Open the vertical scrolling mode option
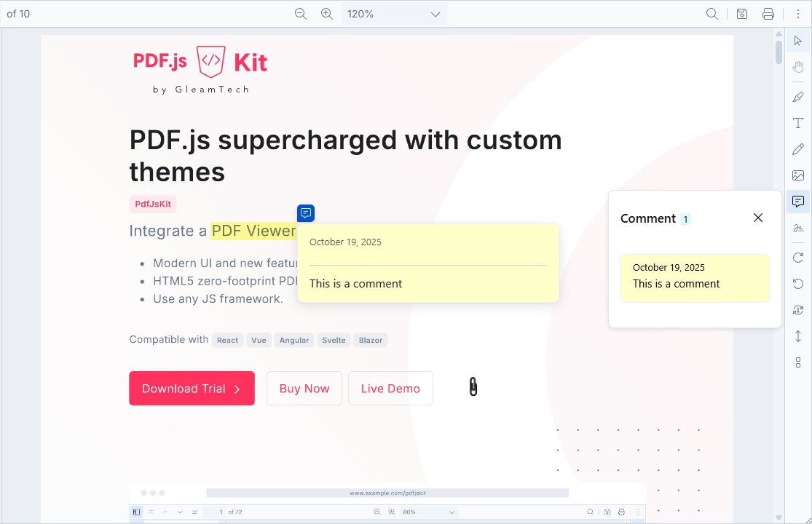 tap(798, 336)
